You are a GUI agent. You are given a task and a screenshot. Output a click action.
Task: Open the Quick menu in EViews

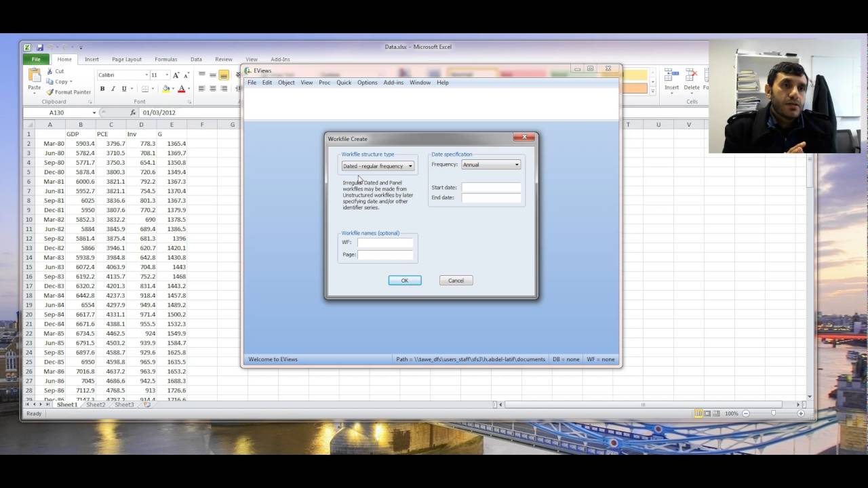[344, 83]
